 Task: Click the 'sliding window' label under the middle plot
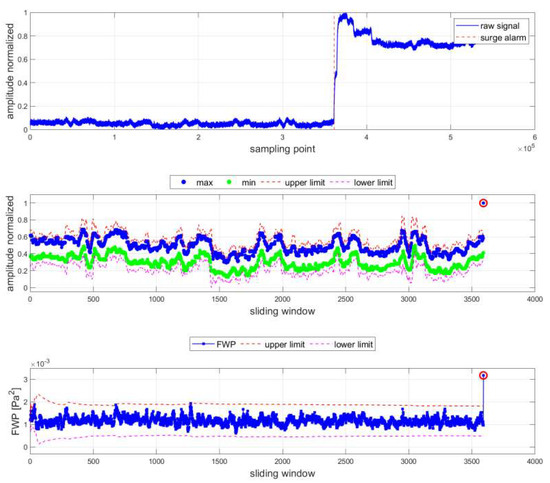click(x=282, y=311)
